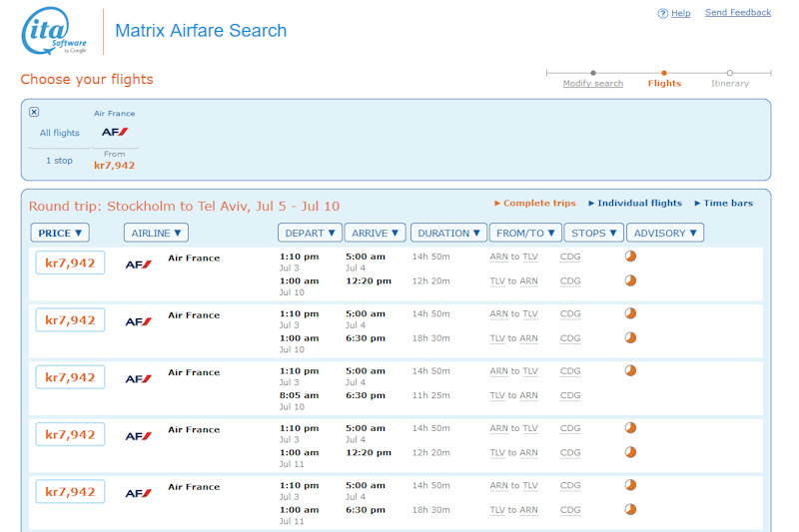The image size is (799, 532).
Task: Click the Air France logo in fifth result
Action: pyautogui.click(x=138, y=493)
